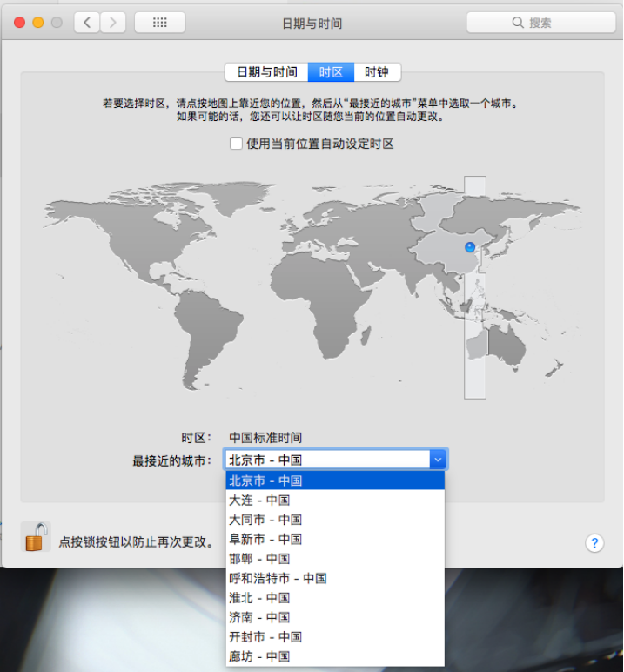This screenshot has width=624, height=672.
Task: Minimize the window with the yellow button
Action: [x=38, y=23]
